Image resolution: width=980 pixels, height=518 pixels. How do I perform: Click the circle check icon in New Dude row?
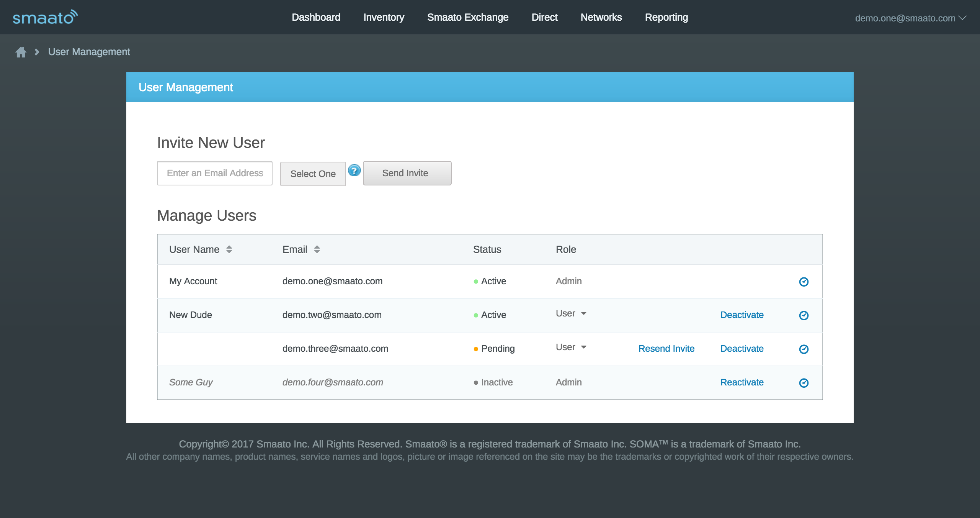click(804, 315)
